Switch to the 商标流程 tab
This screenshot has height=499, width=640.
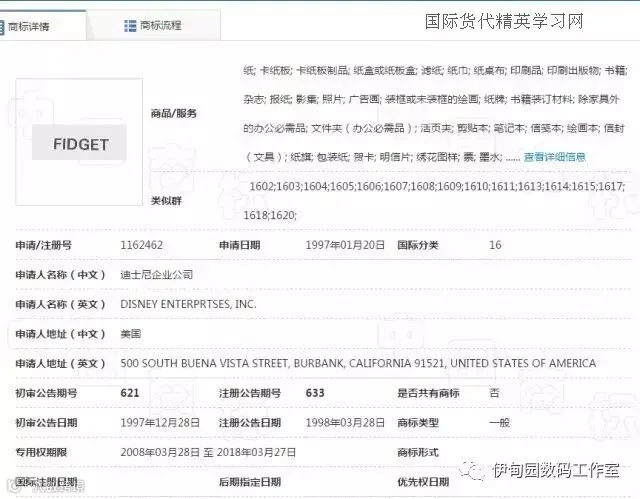[153, 25]
